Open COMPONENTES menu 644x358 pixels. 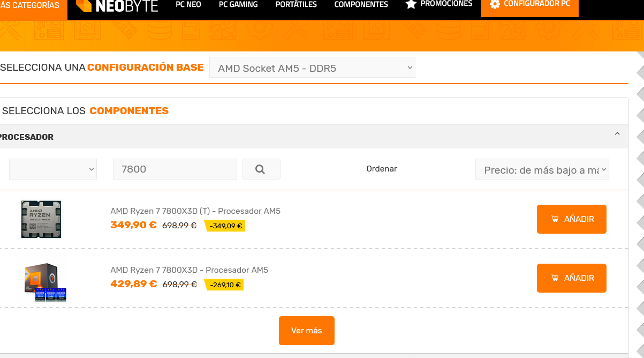(361, 4)
